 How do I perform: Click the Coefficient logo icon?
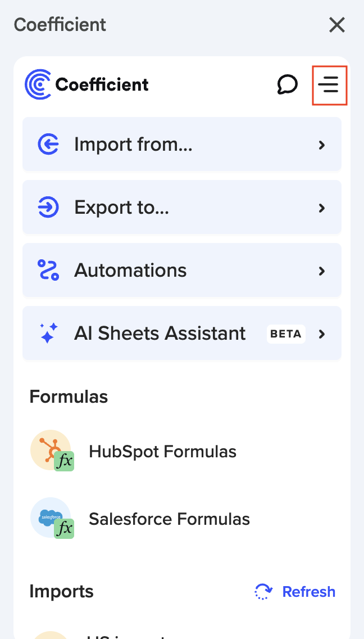(38, 85)
